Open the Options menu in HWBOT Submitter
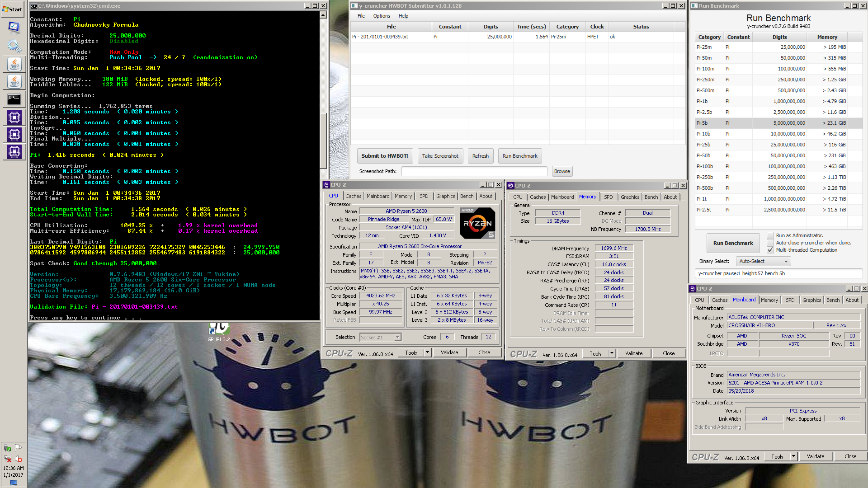The height and width of the screenshot is (488, 868). click(382, 16)
